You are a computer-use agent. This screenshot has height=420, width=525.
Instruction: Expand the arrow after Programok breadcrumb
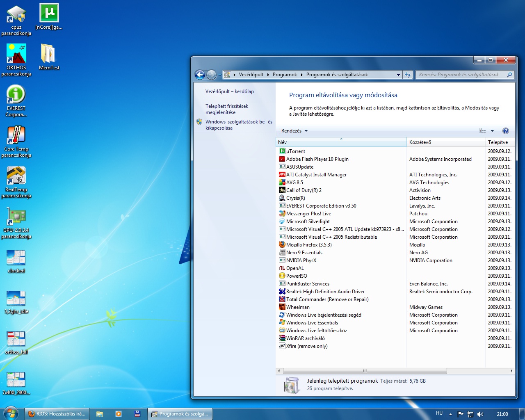point(301,75)
